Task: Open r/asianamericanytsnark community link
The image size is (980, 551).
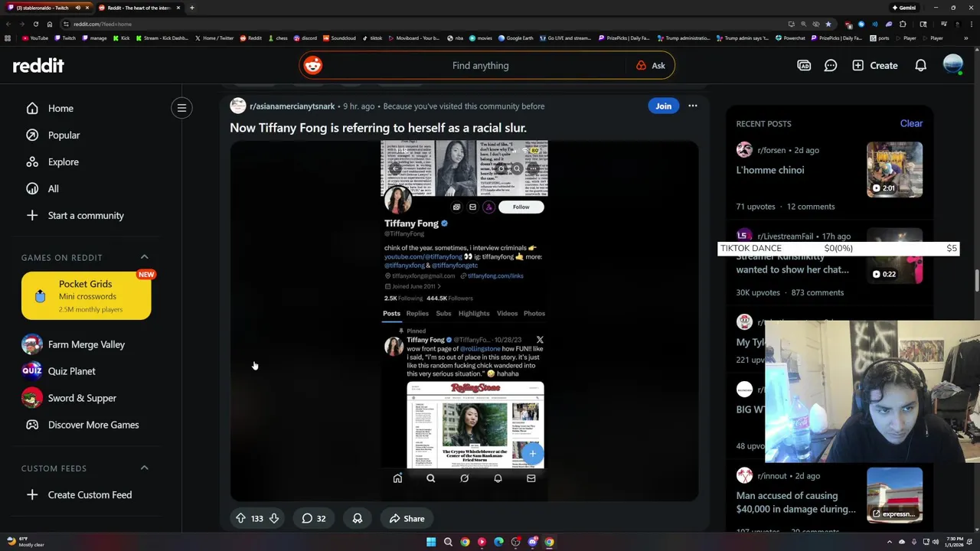Action: click(292, 106)
